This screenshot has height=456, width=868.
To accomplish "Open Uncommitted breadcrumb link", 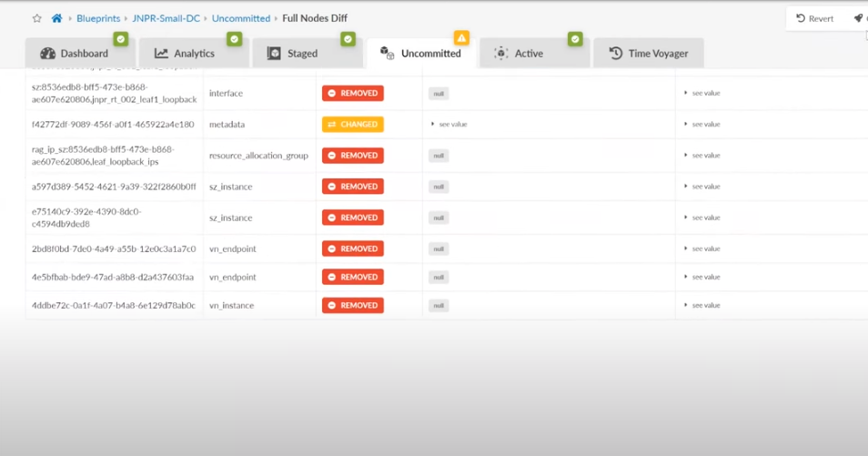I will click(241, 18).
